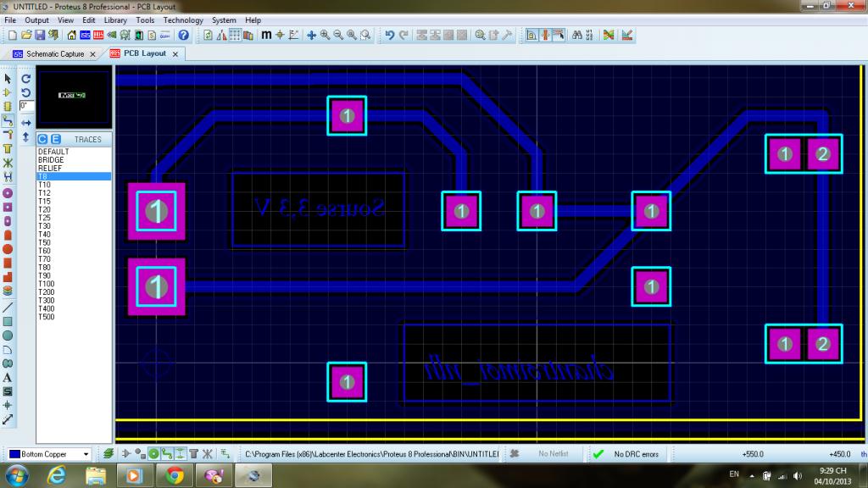Click the 'C' create trace style button
The image size is (868, 488).
coord(42,139)
